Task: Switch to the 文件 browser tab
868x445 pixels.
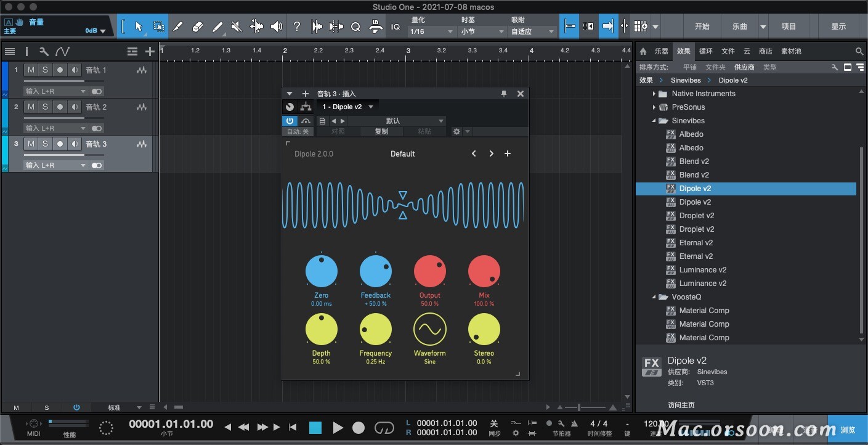Action: click(x=728, y=52)
